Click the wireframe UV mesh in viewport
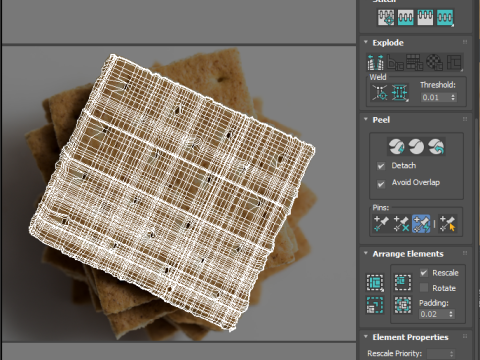The image size is (480, 360). (x=172, y=192)
